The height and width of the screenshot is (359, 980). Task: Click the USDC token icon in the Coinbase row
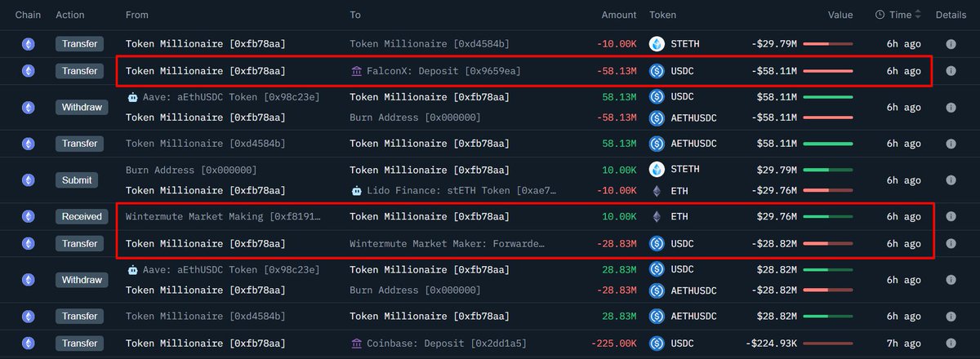pos(657,343)
